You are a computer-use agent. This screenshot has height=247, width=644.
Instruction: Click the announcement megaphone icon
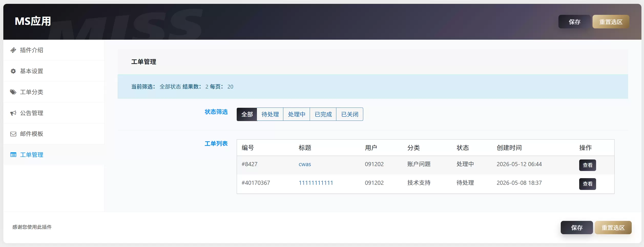coord(13,113)
